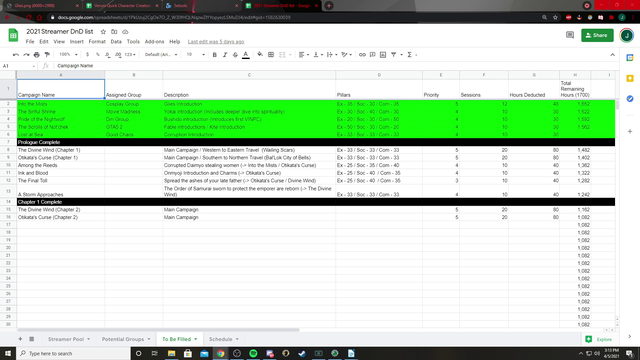Increase the decimal places
This screenshot has width=640, height=360.
coord(118,55)
